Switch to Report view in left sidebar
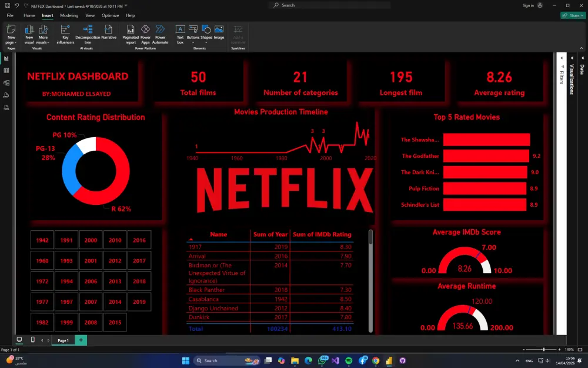The image size is (588, 368). click(6, 58)
